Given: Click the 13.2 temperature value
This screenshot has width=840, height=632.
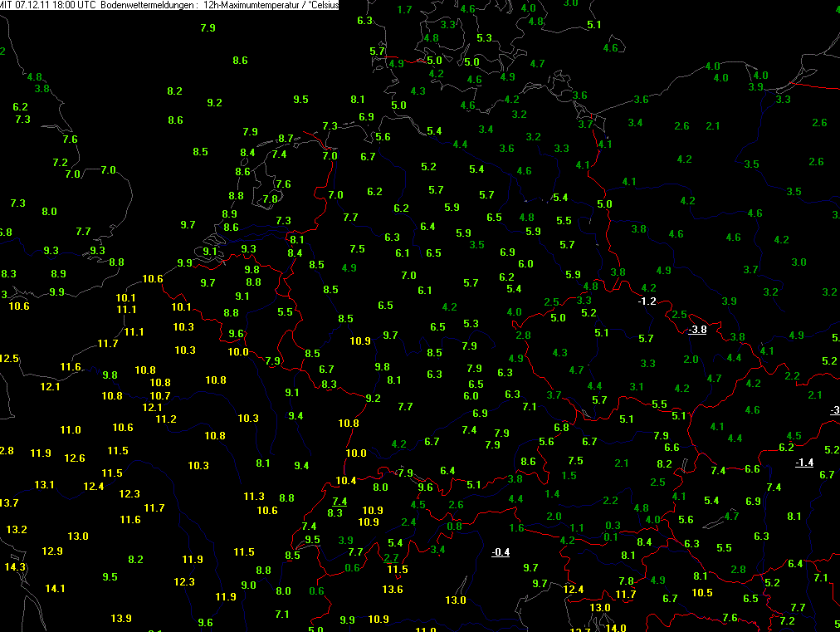Looking at the screenshot, I should (x=17, y=530).
